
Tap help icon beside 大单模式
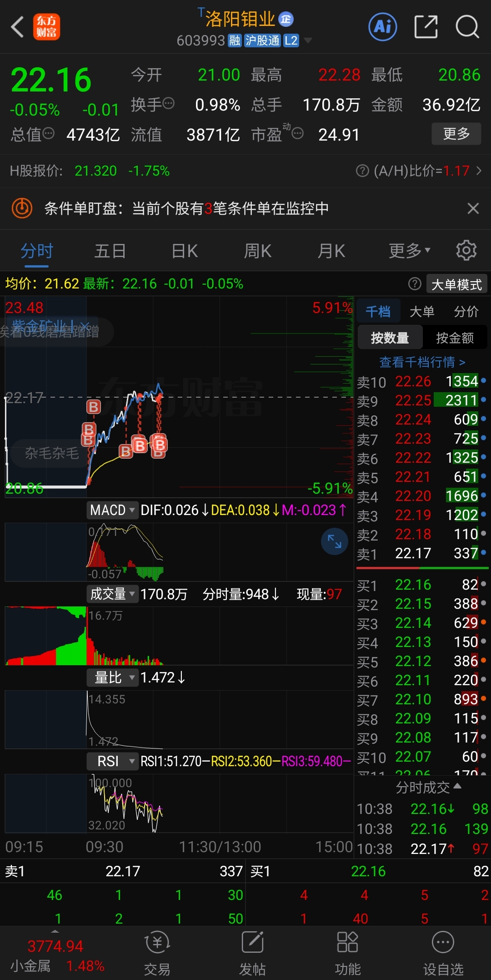point(415,284)
